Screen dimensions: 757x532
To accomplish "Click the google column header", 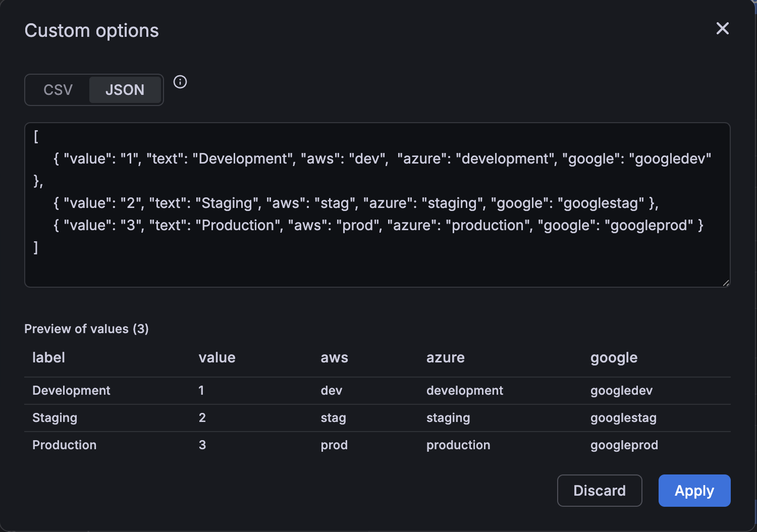I will [x=614, y=357].
